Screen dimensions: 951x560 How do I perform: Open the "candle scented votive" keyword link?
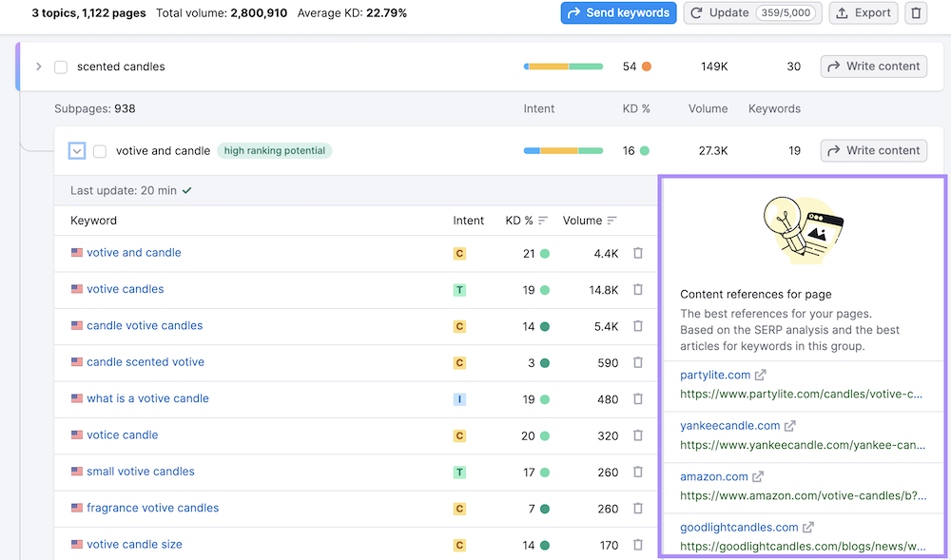point(145,362)
